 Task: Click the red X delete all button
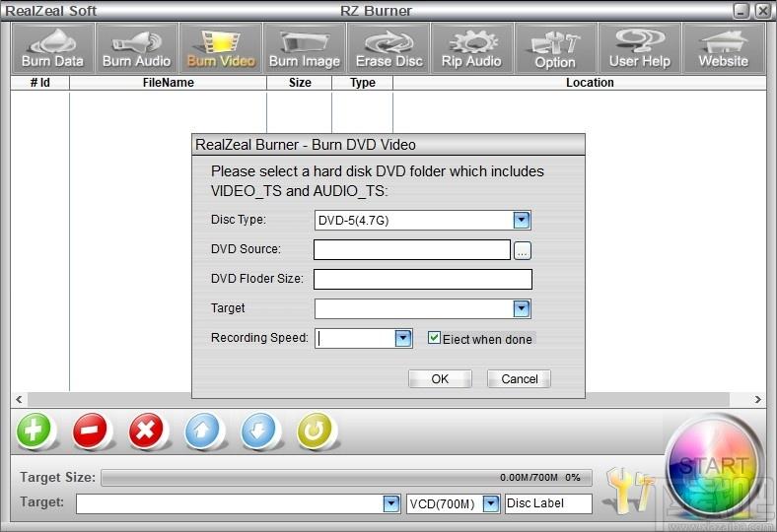(x=146, y=431)
